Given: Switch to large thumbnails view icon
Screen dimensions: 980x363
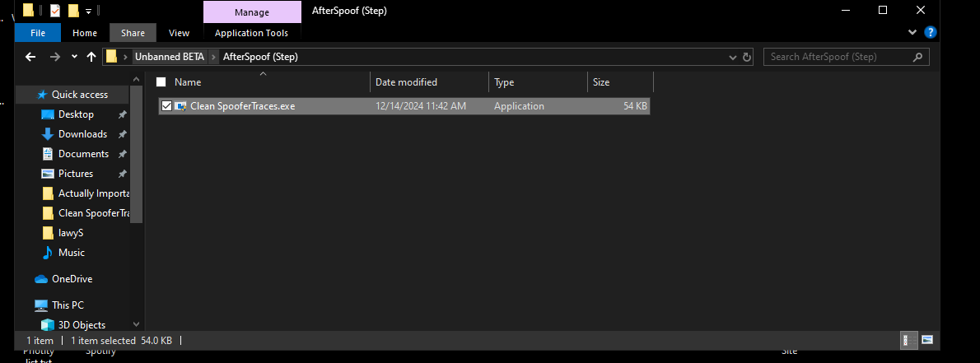Looking at the screenshot, I should (927, 340).
